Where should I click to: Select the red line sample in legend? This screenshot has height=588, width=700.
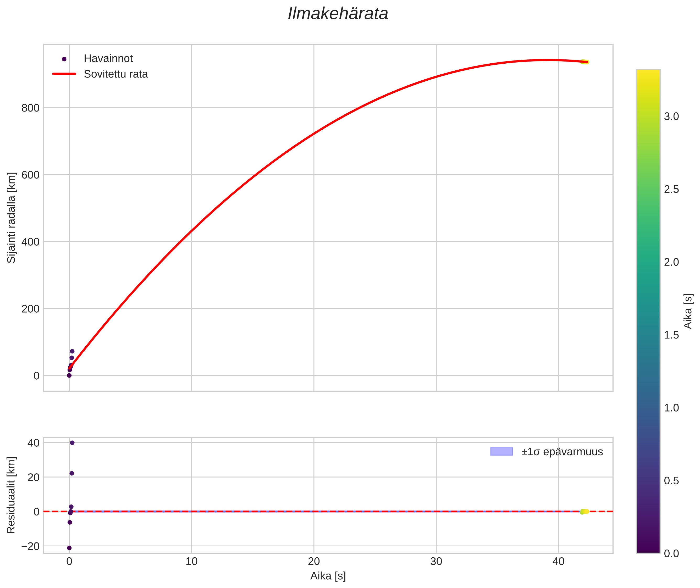(64, 74)
